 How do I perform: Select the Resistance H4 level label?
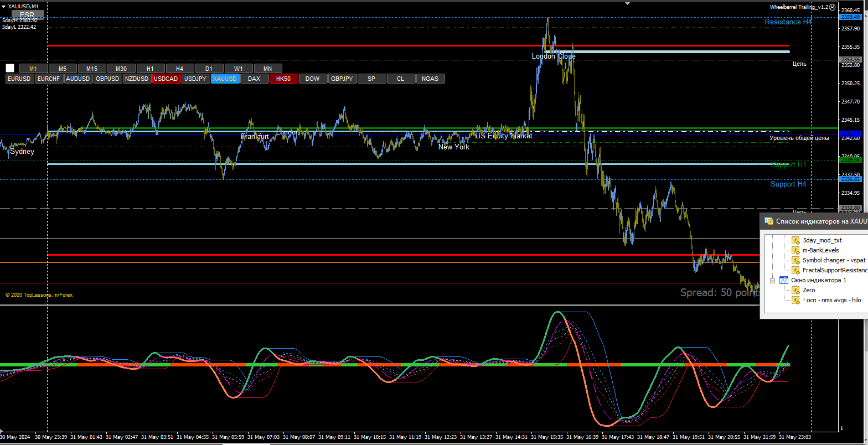(788, 22)
